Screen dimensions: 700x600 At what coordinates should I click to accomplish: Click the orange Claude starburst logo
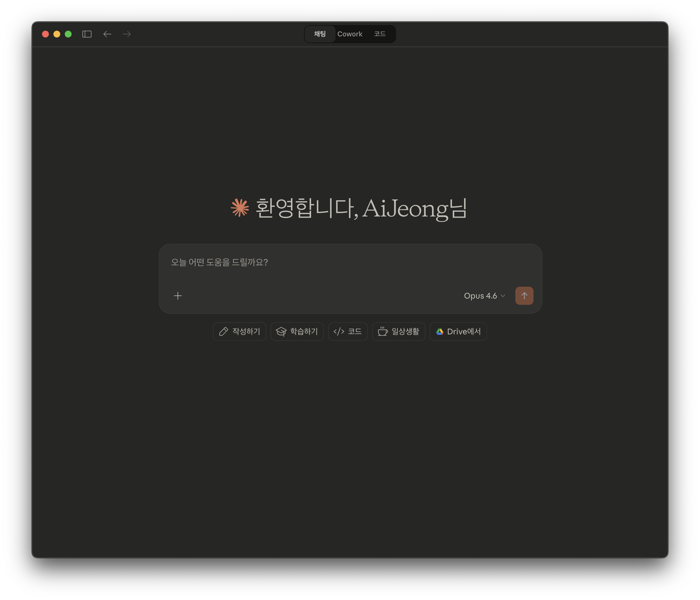[x=239, y=208]
